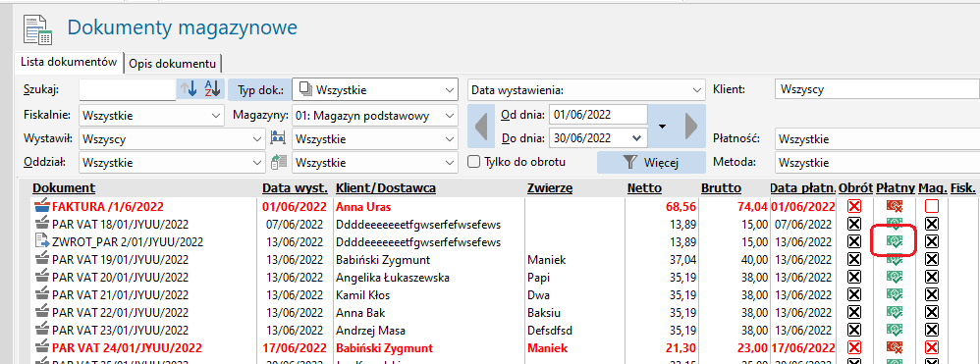Sort alphabetically with the A-Z icon
The image size is (980, 364).
pyautogui.click(x=212, y=89)
